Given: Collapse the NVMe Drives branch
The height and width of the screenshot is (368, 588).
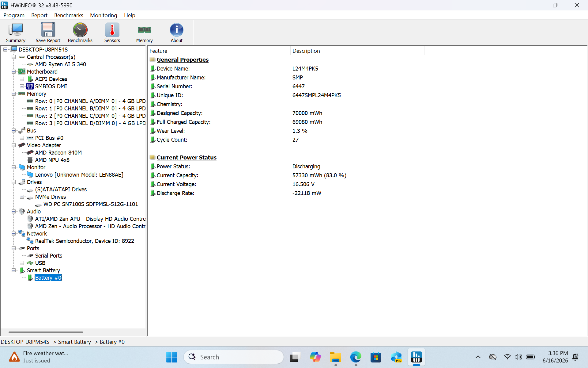Looking at the screenshot, I should [x=22, y=197].
